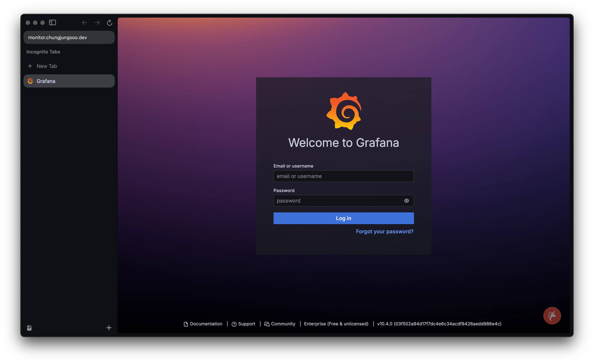594x364 pixels.
Task: Click the Grafana logo above the welcome title
Action: [x=344, y=111]
